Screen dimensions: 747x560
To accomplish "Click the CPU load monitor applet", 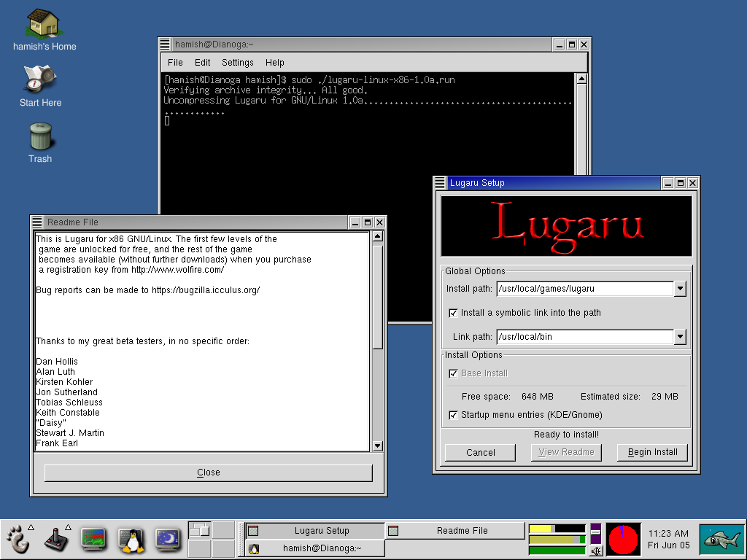I will [x=557, y=529].
